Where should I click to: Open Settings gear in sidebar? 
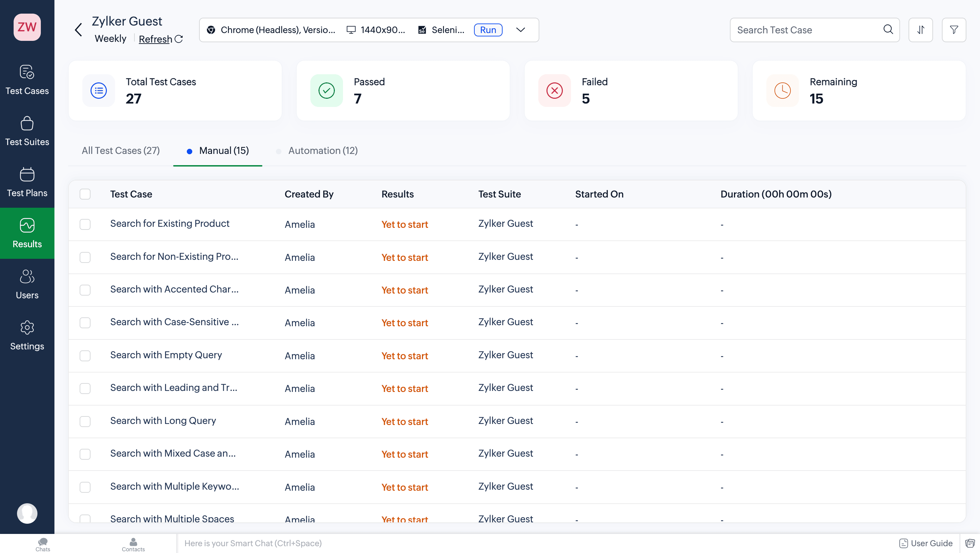click(27, 335)
